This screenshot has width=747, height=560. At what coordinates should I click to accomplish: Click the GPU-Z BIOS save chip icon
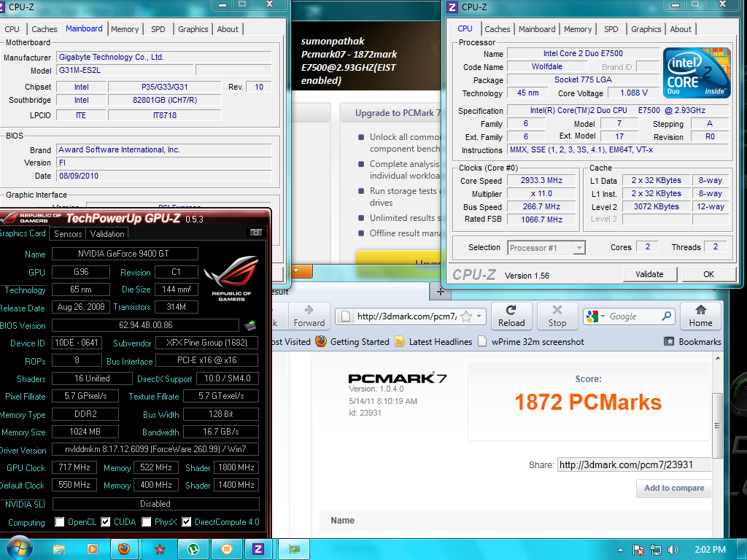point(250,326)
